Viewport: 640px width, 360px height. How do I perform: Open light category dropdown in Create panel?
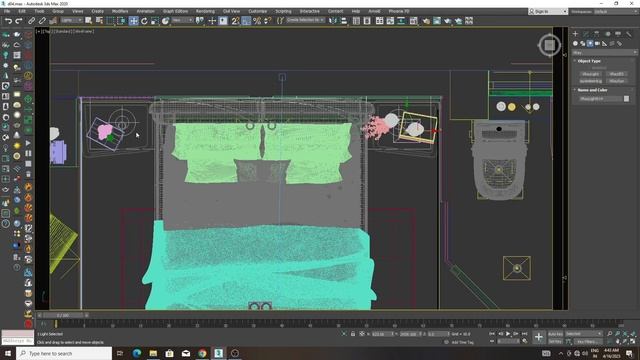point(604,53)
